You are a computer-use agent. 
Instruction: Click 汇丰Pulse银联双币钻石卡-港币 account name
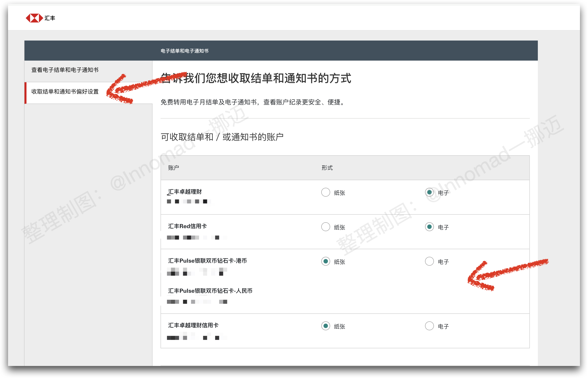(x=208, y=261)
